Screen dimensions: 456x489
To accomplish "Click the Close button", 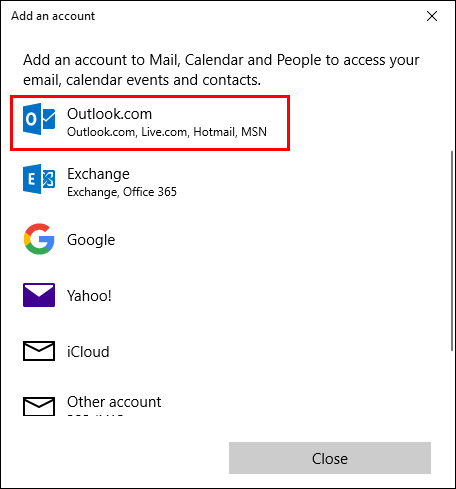I will (330, 458).
